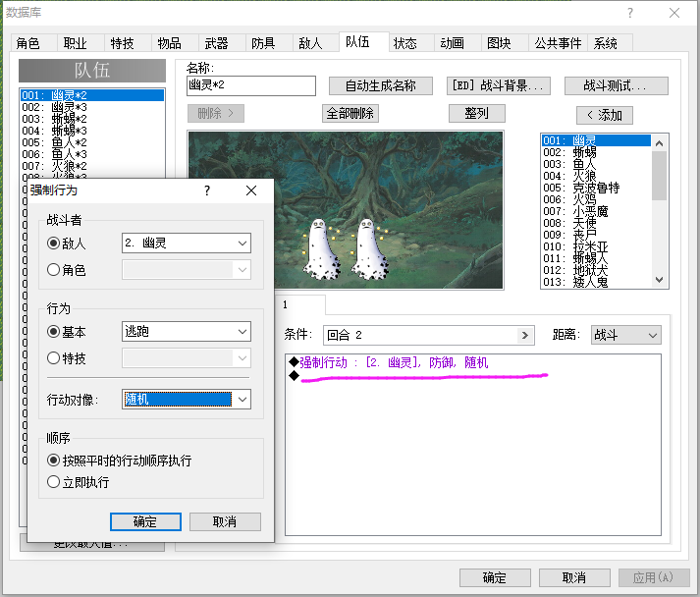Screen dimensions: 700x597
Task: Click in the 名称 text field
Action: coord(251,85)
